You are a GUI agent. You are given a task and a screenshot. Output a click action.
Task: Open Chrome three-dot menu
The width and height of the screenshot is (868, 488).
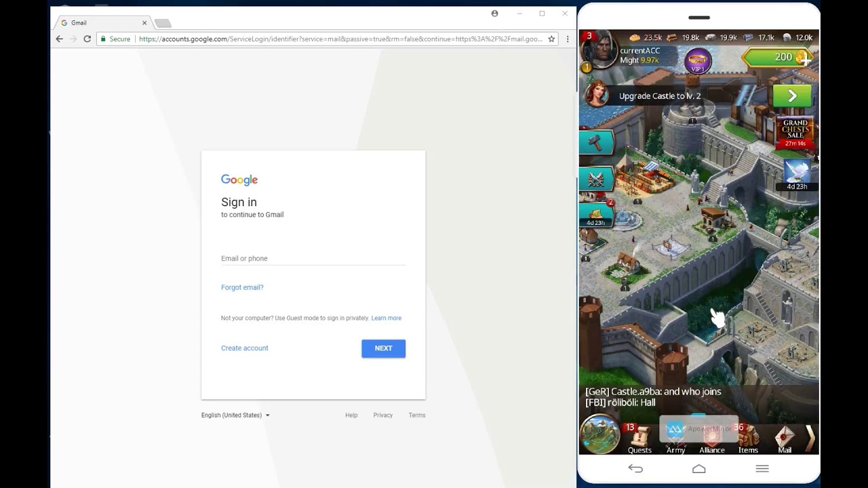(x=568, y=39)
